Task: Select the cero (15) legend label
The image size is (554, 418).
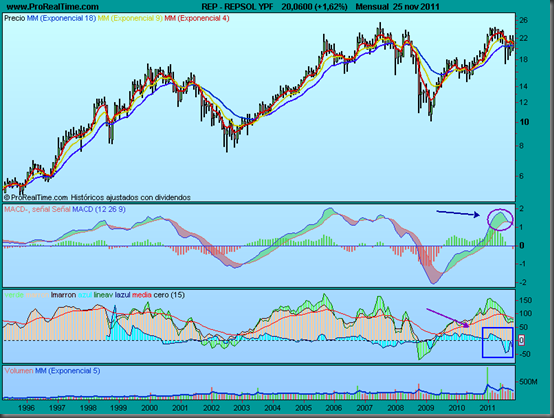Action: 169,295
